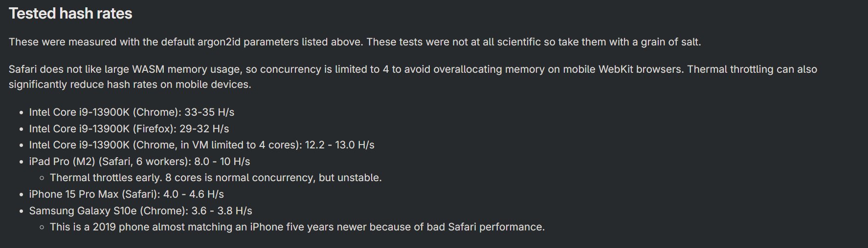Click the "3.6 - 3.8 H/s" value

222,211
